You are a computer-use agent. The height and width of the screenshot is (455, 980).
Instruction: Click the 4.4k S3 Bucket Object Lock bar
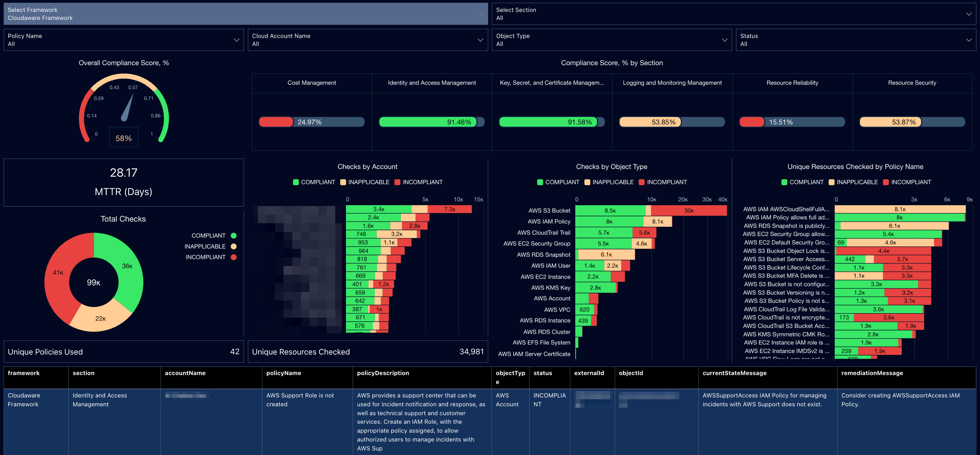(883, 251)
